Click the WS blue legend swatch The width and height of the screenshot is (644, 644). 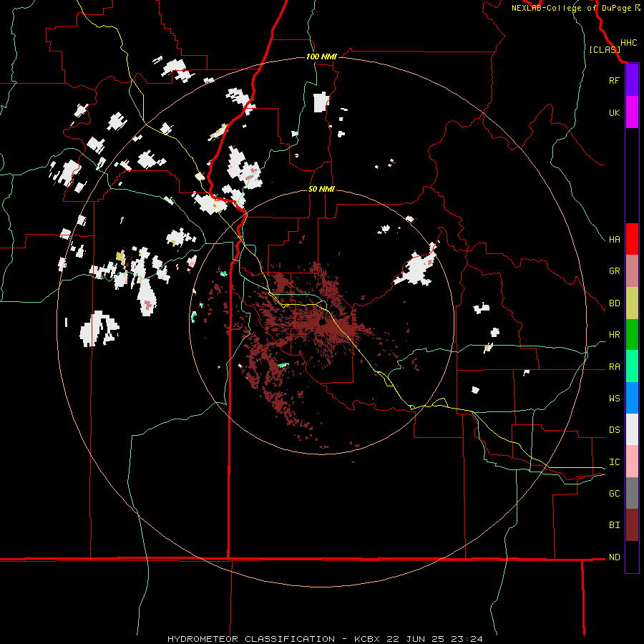click(x=632, y=398)
